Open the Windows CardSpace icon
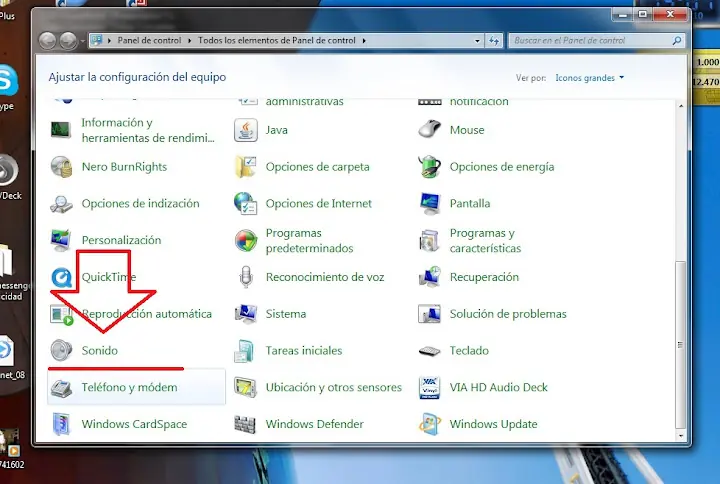The height and width of the screenshot is (484, 720). (61, 424)
